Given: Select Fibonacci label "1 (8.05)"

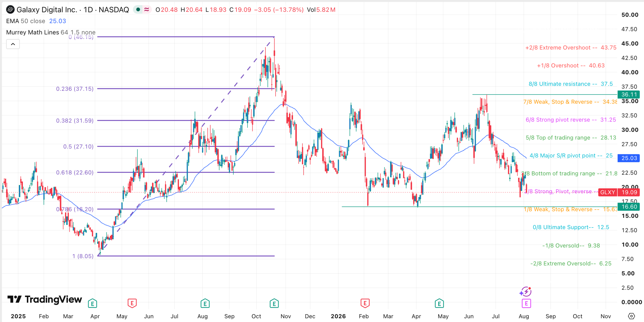Looking at the screenshot, I should 83,256.
